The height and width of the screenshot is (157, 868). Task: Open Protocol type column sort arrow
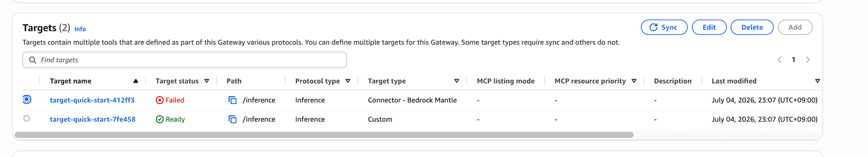click(348, 81)
